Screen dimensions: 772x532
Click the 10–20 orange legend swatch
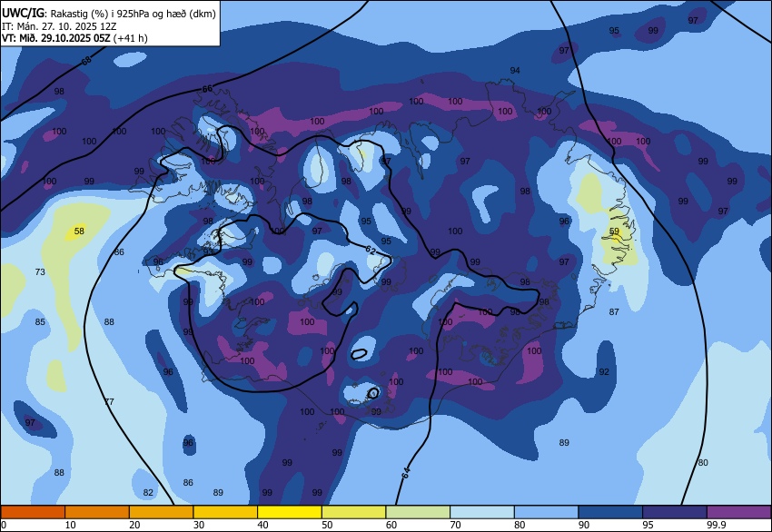(97, 512)
